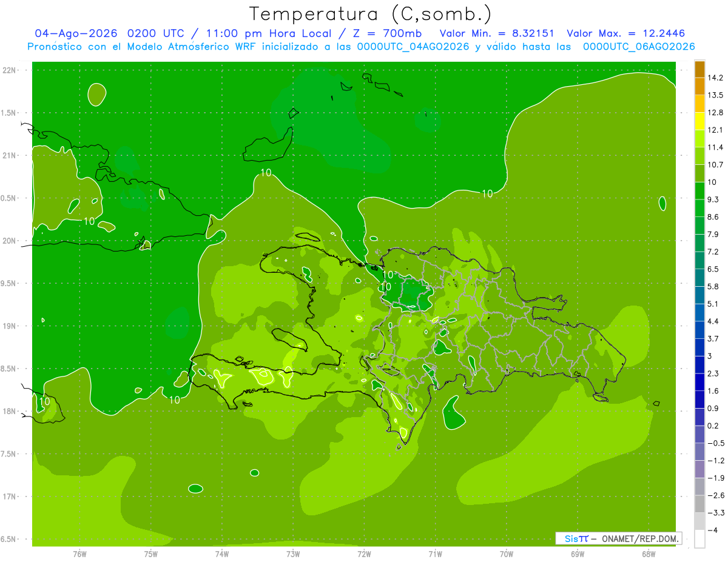Click the '20N' latitude axis label
Image resolution: width=728 pixels, height=562 pixels.
[10, 241]
